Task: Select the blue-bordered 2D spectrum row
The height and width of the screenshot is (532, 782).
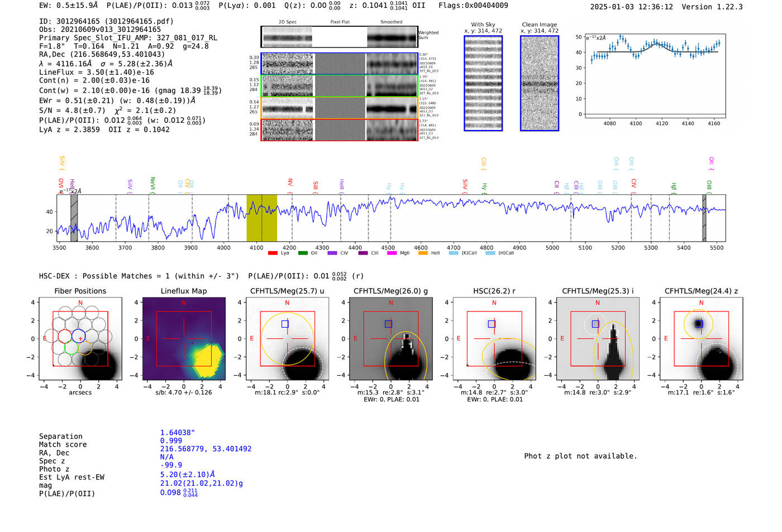Action: click(339, 64)
